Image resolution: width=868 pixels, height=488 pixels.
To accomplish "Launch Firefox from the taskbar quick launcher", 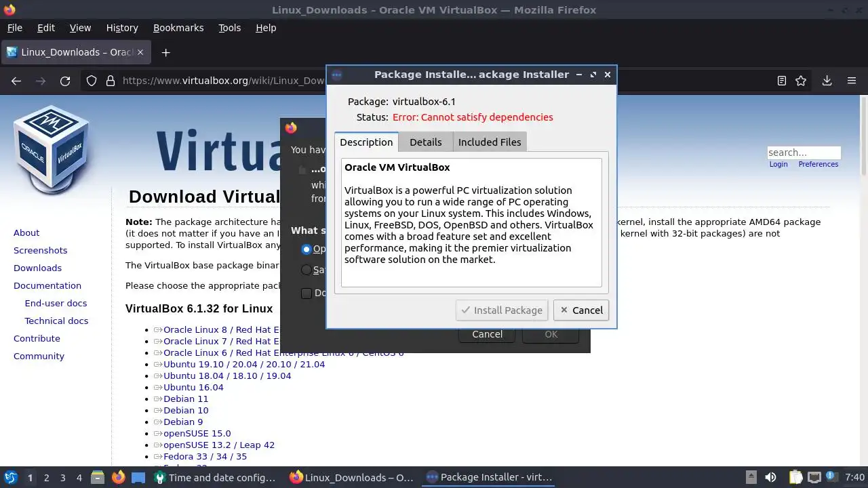I will pos(118,477).
